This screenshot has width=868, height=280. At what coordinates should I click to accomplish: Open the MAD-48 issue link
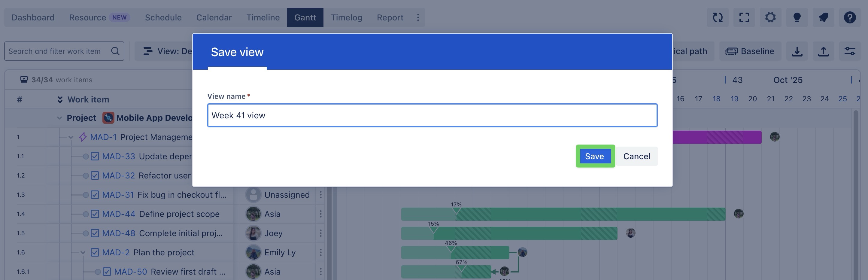tap(119, 233)
